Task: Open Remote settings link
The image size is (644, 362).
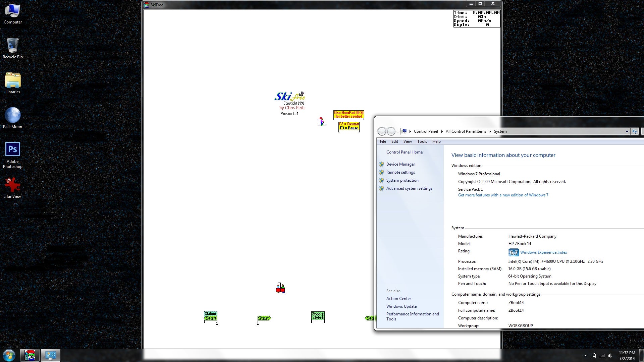Action: point(400,172)
